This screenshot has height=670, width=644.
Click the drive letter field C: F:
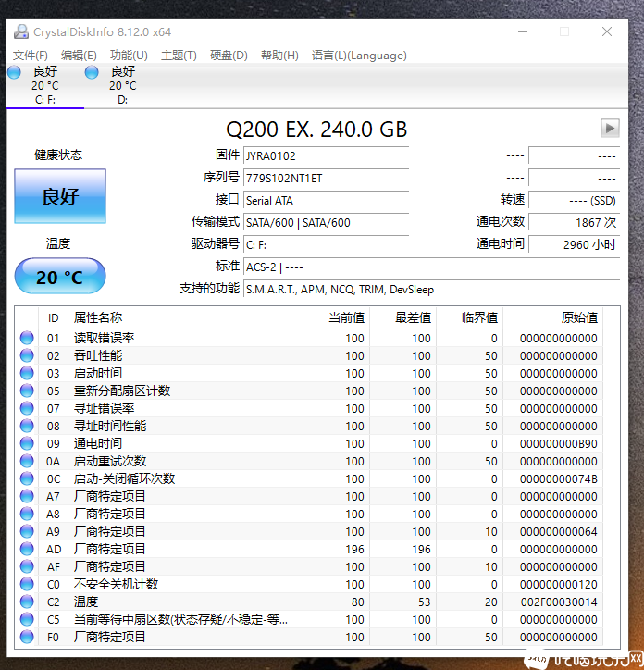[326, 244]
